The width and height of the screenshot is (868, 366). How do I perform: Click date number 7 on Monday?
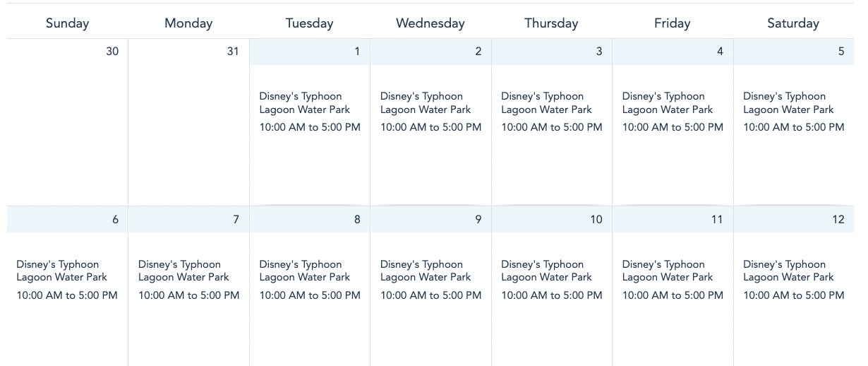tap(236, 220)
